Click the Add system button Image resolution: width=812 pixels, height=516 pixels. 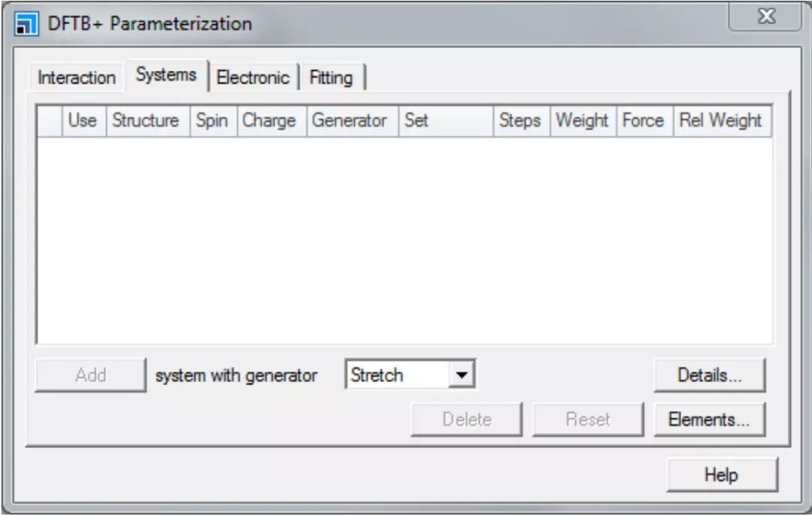[91, 375]
